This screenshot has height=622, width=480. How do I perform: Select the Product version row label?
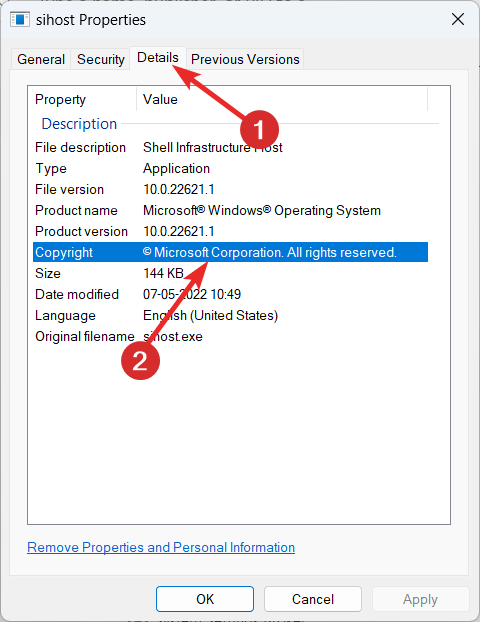(x=81, y=232)
